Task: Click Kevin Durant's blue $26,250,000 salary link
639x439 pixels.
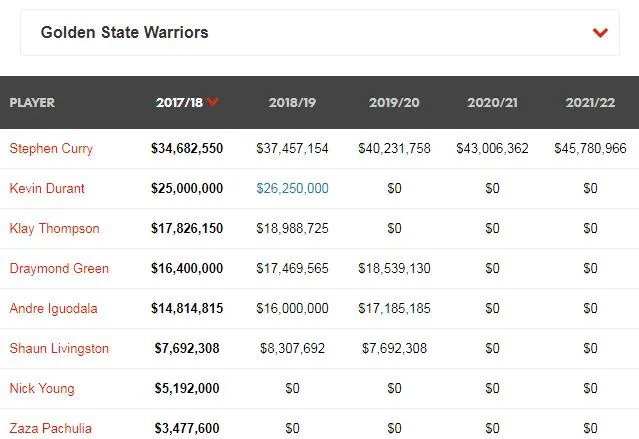Action: [x=292, y=188]
